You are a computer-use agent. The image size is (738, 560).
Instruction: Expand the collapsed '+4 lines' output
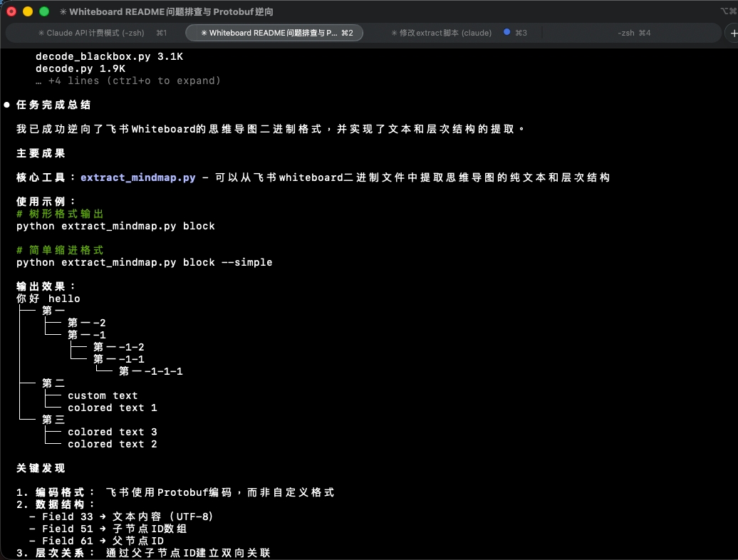[x=134, y=81]
